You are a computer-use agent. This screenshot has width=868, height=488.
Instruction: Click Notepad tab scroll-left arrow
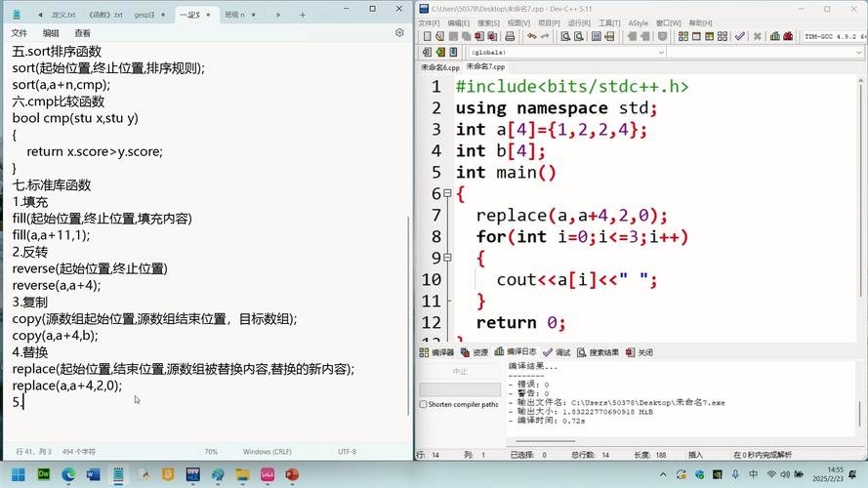40,15
